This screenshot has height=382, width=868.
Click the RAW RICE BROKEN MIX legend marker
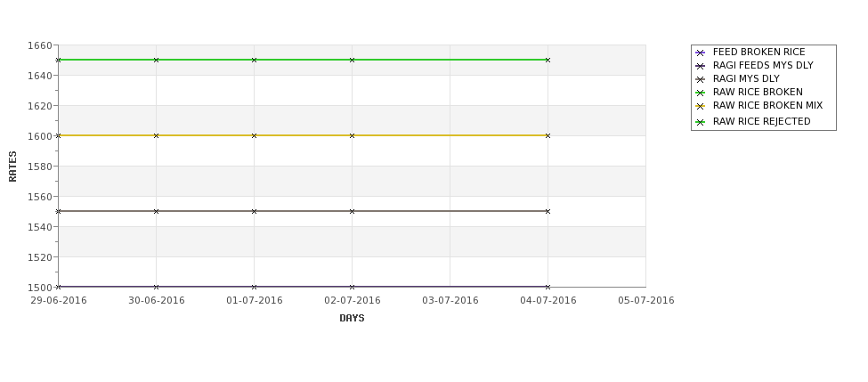pyautogui.click(x=701, y=106)
